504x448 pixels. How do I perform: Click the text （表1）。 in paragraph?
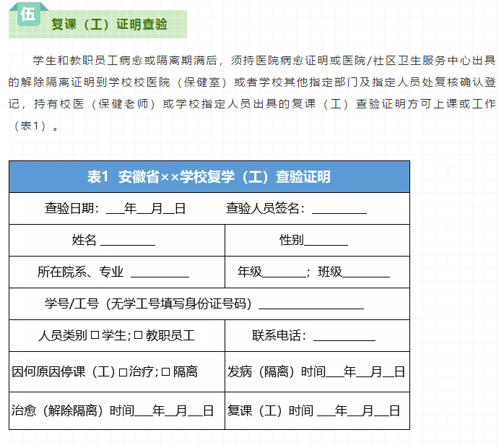tap(35, 126)
